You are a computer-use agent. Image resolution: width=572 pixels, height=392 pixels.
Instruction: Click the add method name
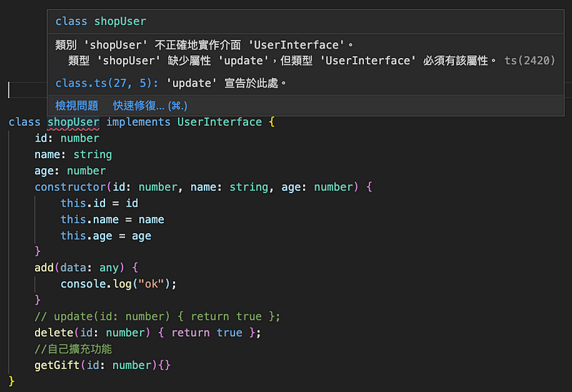pos(44,268)
